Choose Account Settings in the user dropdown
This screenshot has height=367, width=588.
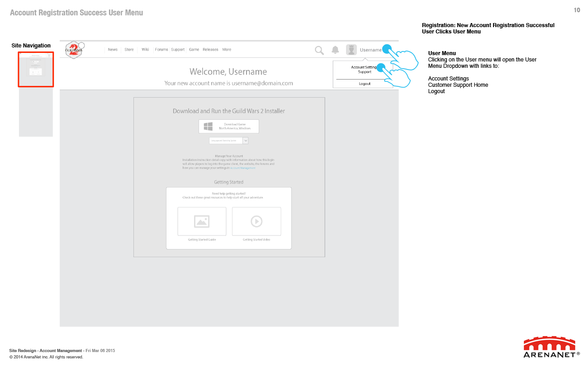point(364,67)
